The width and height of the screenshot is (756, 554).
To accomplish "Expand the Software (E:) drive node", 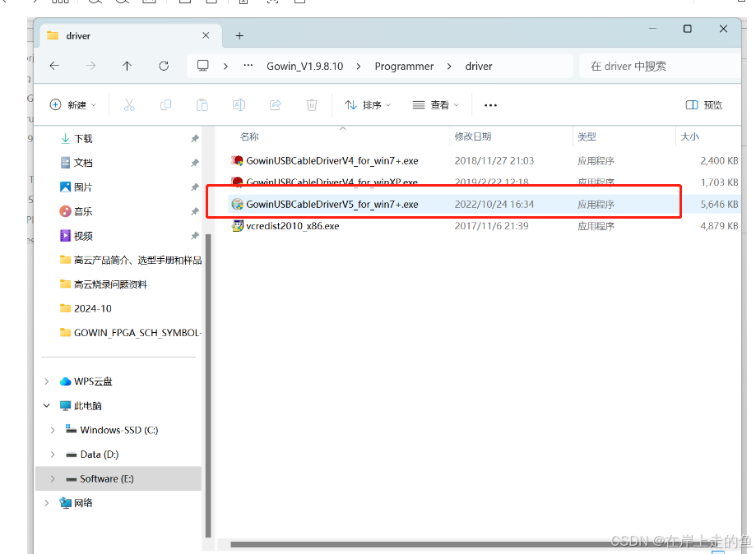I will 53,478.
